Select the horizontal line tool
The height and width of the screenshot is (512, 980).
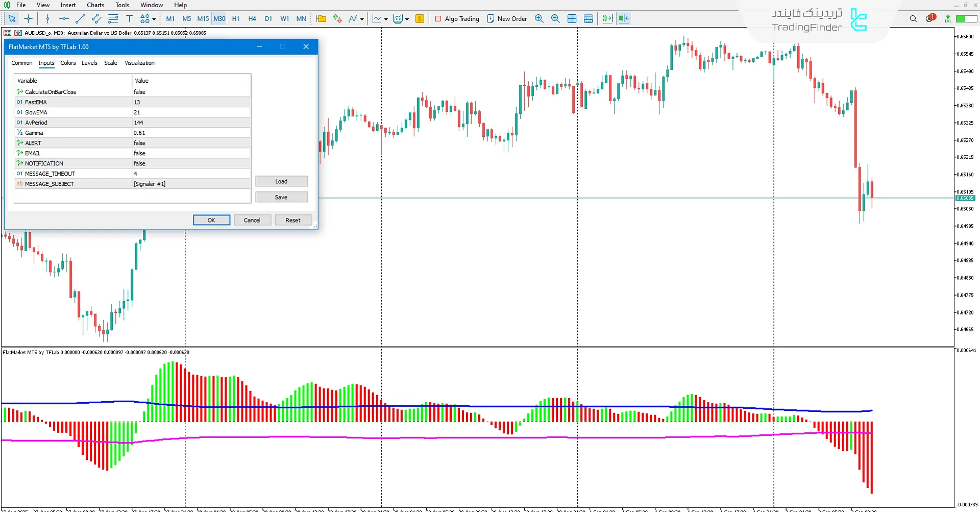click(64, 19)
